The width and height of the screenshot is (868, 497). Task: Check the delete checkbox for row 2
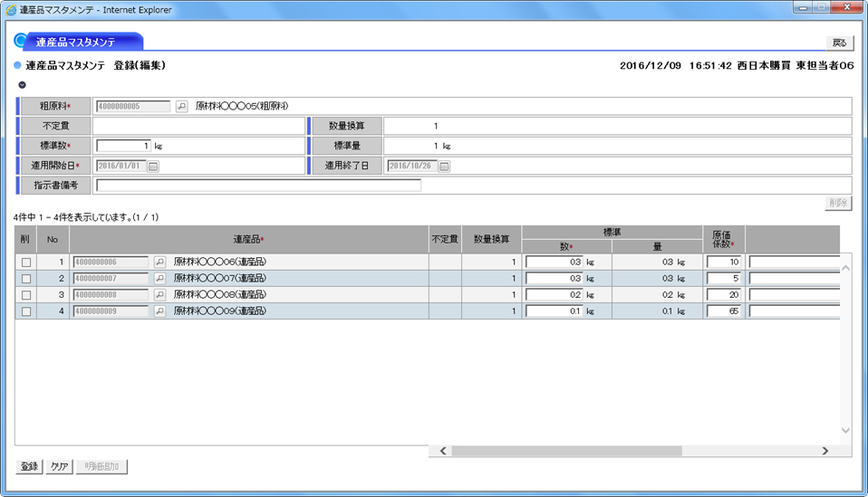point(26,279)
